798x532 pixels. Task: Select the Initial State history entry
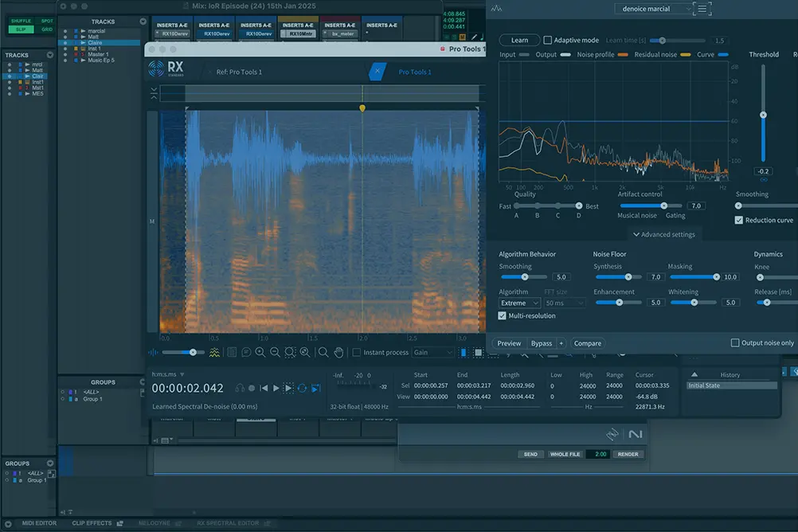[x=731, y=385]
